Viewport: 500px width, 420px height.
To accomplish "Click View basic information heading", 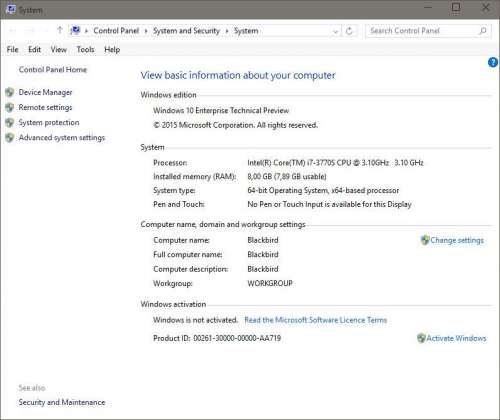I will (x=238, y=75).
